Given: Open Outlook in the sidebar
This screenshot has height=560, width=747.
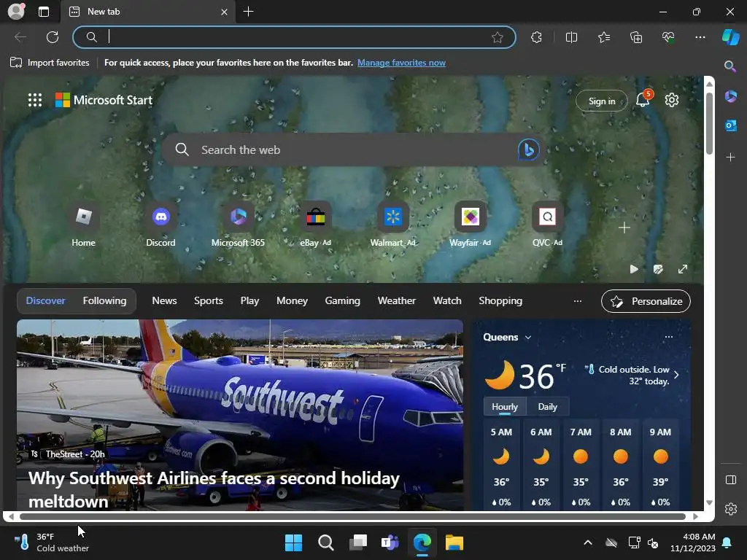Looking at the screenshot, I should [x=731, y=125].
